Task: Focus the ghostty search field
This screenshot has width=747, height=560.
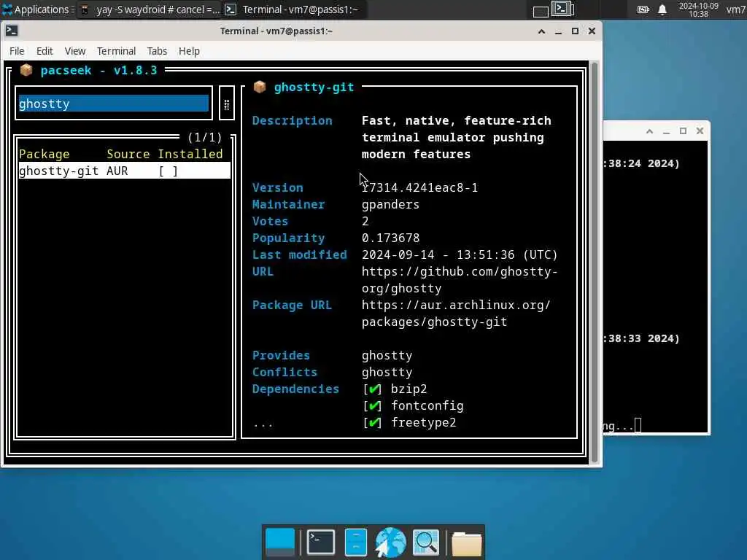Action: tap(113, 104)
